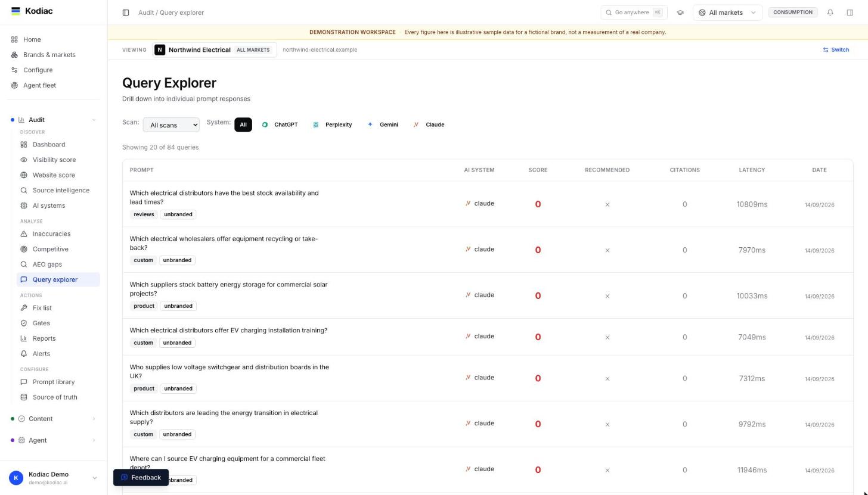This screenshot has width=868, height=495.
Task: Open Source of truth page
Action: [58, 397]
